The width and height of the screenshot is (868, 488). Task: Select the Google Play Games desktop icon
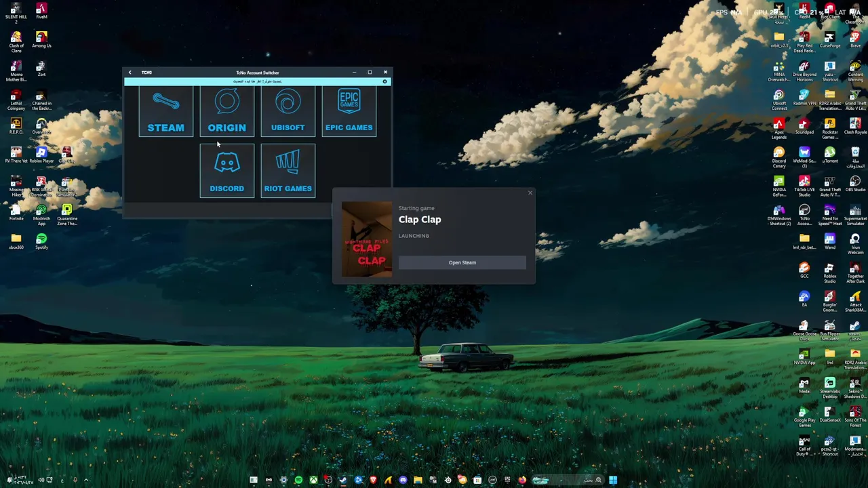coord(804,417)
